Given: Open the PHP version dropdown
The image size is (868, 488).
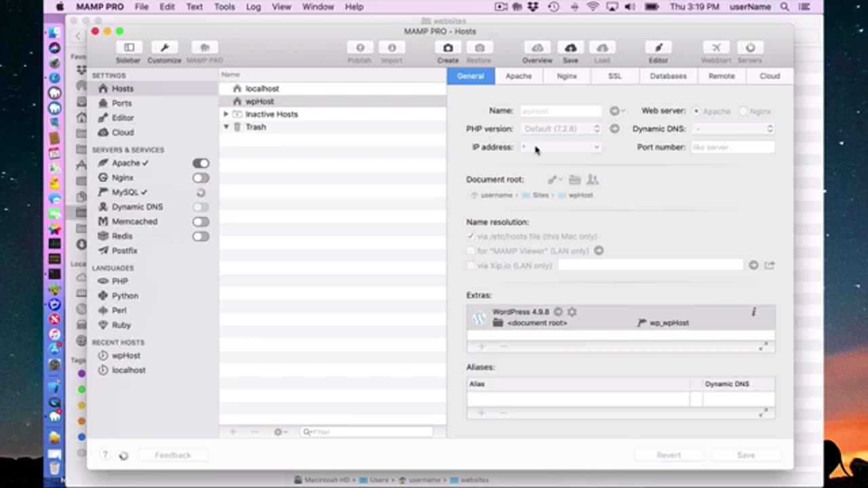Looking at the screenshot, I should [561, 129].
